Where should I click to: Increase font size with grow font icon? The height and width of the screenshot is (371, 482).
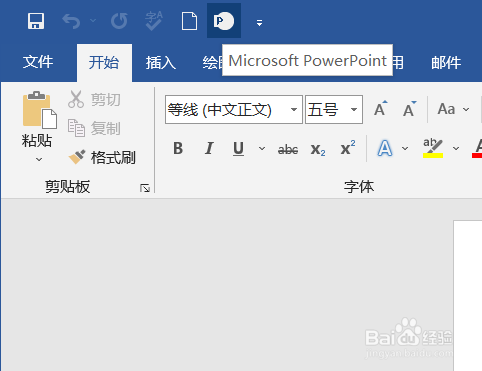[x=381, y=109]
